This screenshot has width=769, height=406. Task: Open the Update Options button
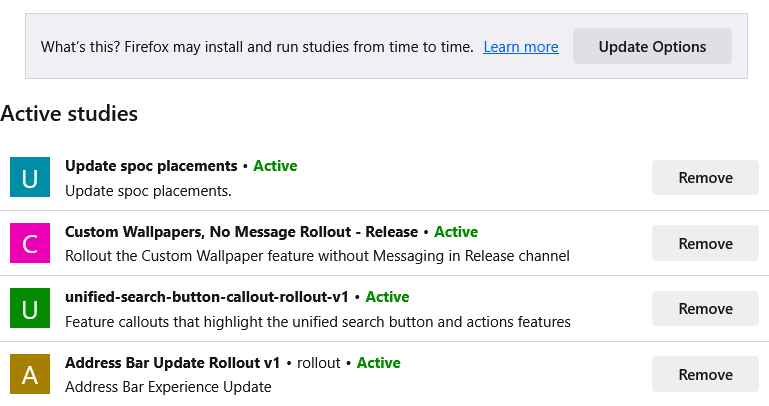coord(652,46)
